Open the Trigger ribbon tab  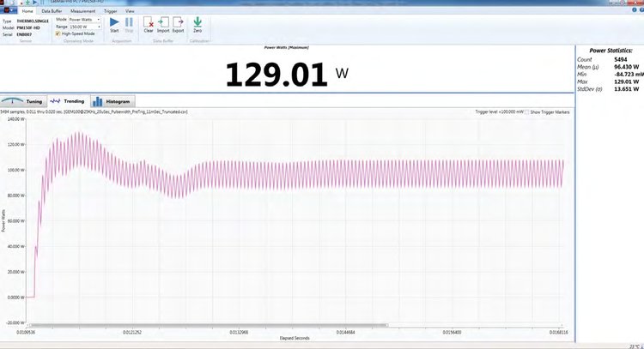click(110, 10)
